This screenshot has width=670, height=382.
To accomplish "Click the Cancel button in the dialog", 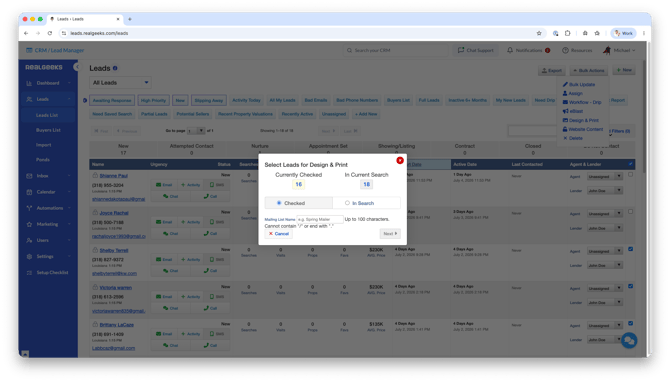I will coord(279,234).
